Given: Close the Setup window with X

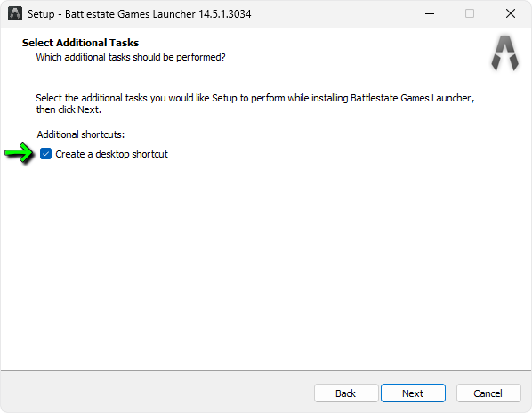Looking at the screenshot, I should coord(511,14).
